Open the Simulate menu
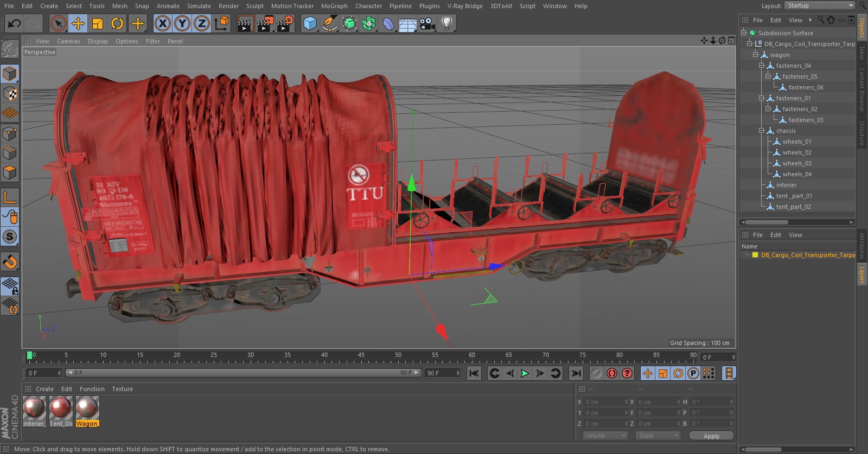868x454 pixels. (199, 6)
